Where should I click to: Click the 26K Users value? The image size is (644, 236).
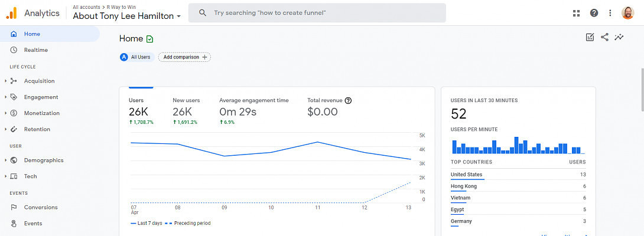pos(138,112)
